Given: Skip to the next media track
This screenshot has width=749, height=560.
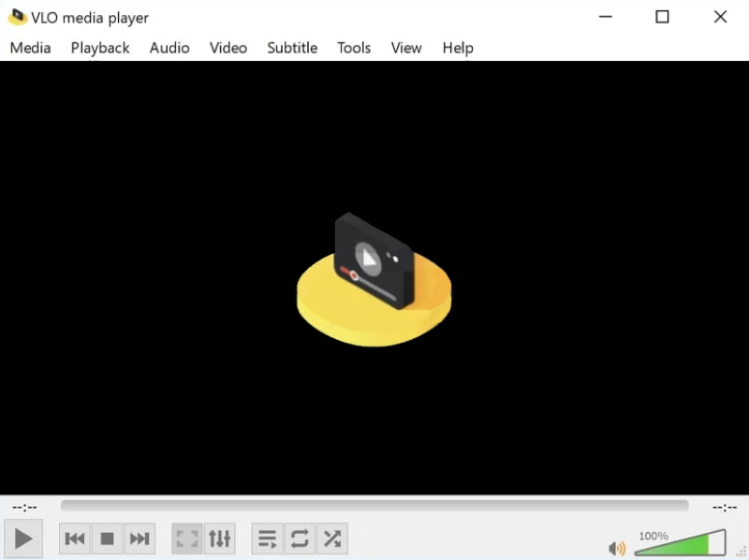Looking at the screenshot, I should click(x=139, y=538).
